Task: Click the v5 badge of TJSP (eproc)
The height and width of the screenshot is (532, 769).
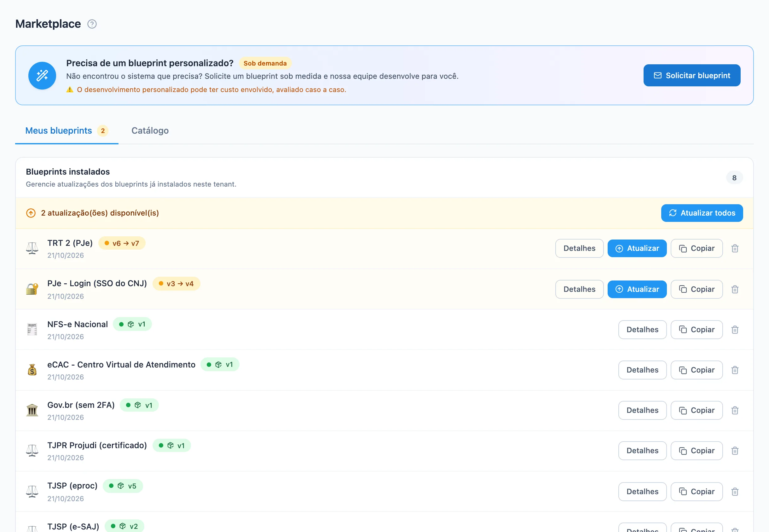Action: pyautogui.click(x=123, y=486)
